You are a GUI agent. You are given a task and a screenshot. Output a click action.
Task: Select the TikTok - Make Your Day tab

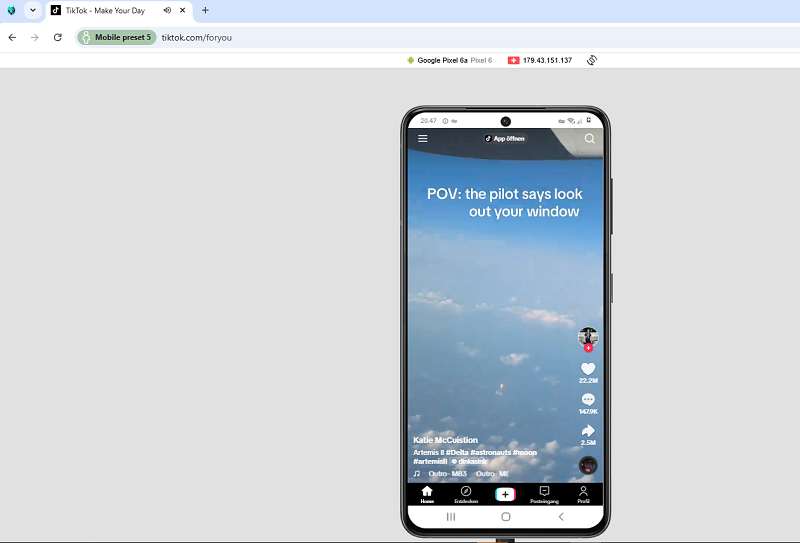tap(119, 11)
